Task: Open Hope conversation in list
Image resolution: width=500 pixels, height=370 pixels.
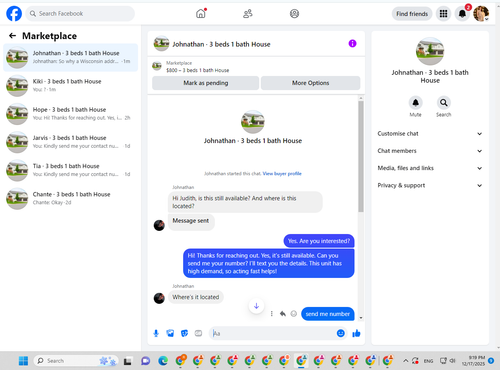Action: [x=70, y=114]
